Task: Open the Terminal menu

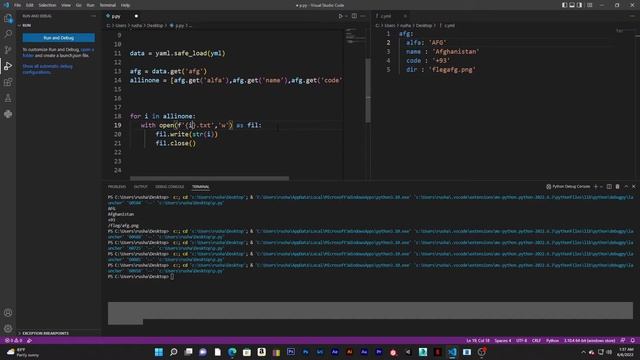Action: pos(108,5)
